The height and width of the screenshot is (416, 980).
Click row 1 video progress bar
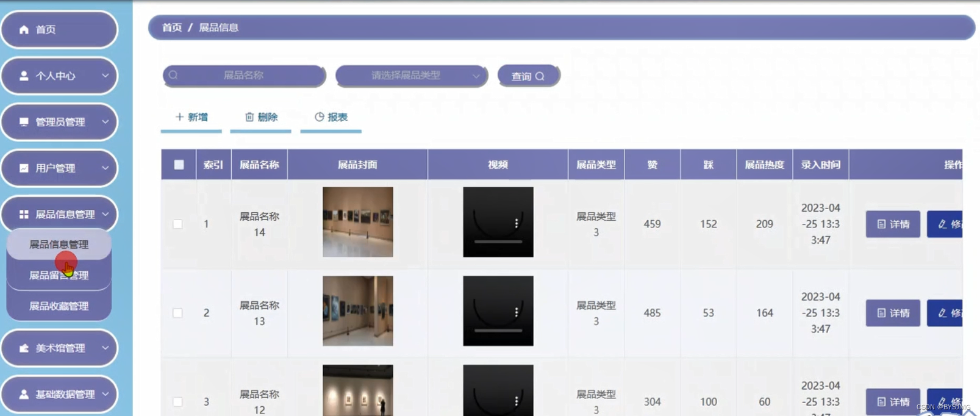(498, 242)
